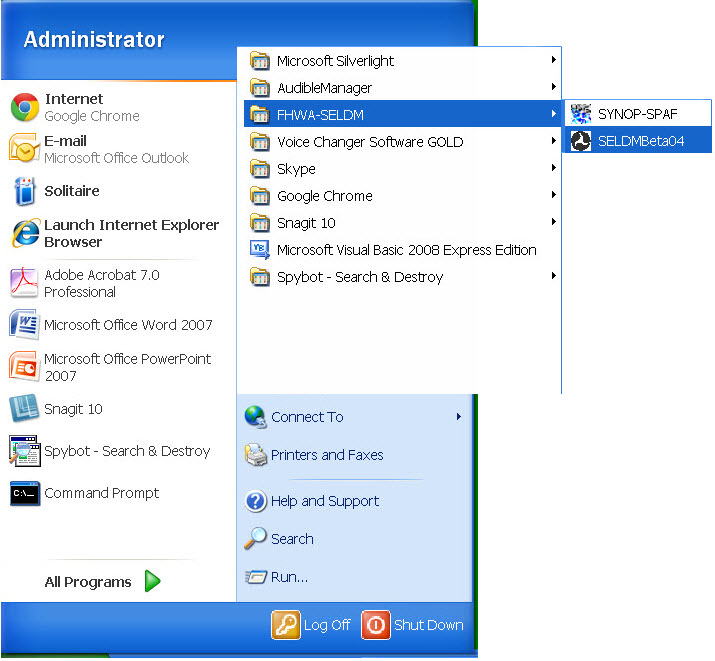Click the Spybot pinned shortcut icon
The image size is (715, 661).
click(24, 451)
